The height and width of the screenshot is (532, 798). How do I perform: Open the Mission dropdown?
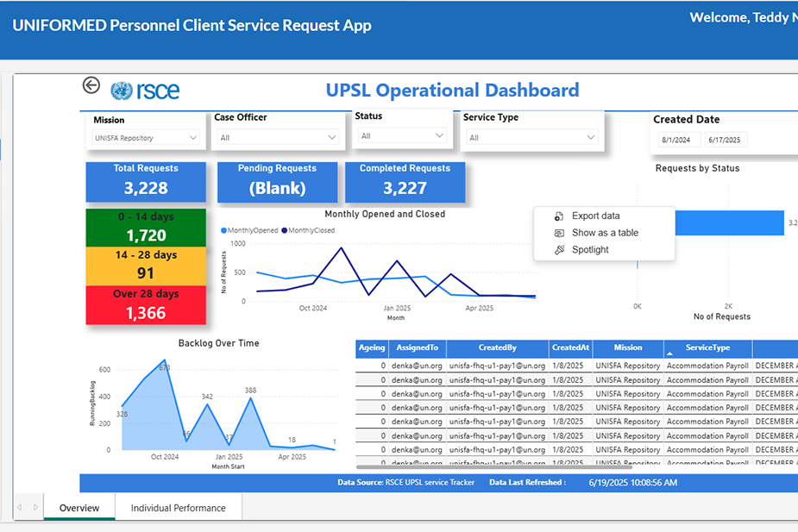146,137
